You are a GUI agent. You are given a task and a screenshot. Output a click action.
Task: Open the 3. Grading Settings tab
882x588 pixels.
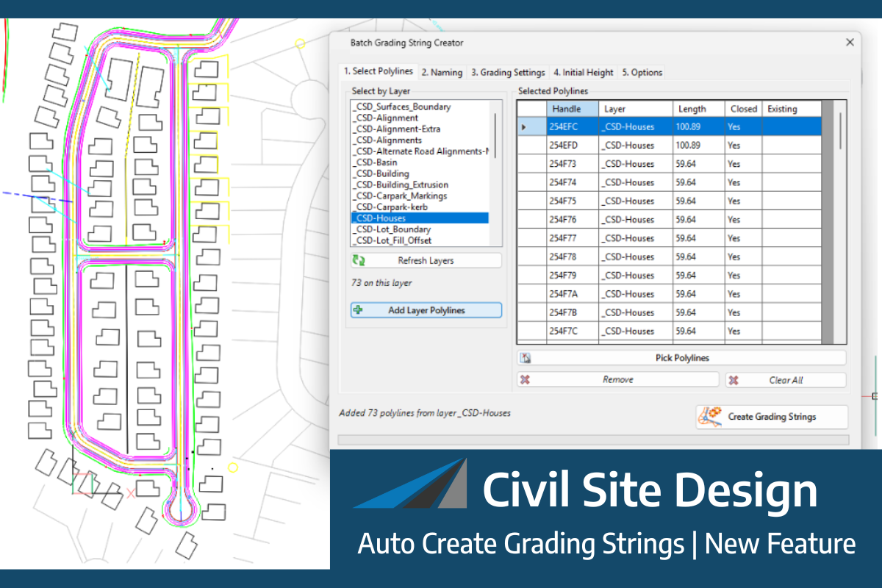click(x=508, y=72)
